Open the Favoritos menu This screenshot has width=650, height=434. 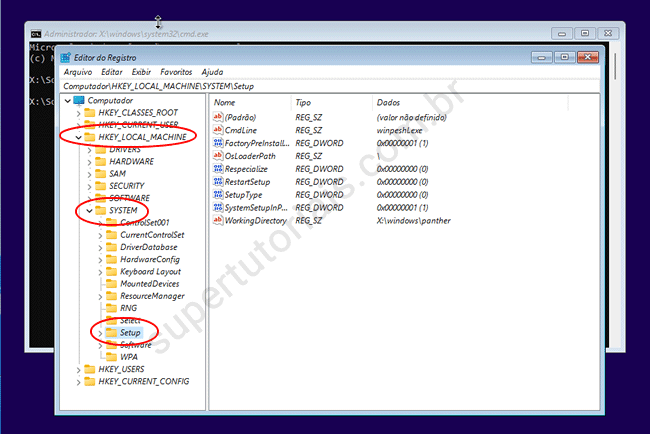(x=176, y=72)
